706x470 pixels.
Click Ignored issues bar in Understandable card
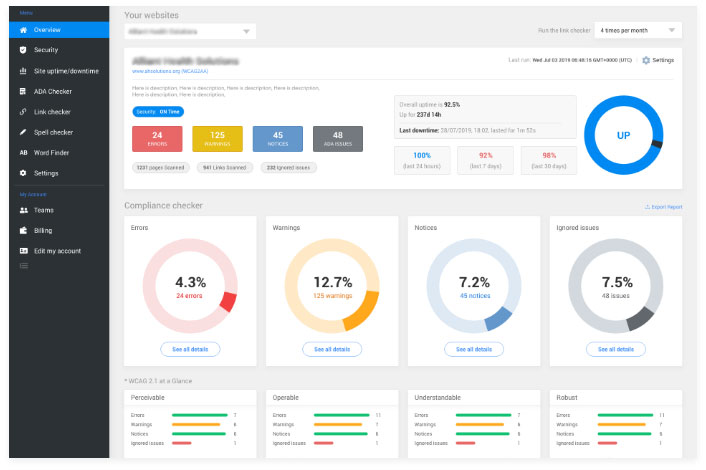pos(466,443)
